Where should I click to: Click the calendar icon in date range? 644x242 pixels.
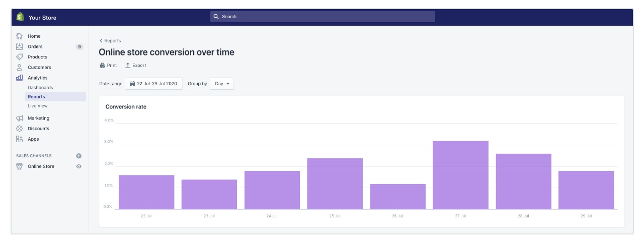(132, 84)
